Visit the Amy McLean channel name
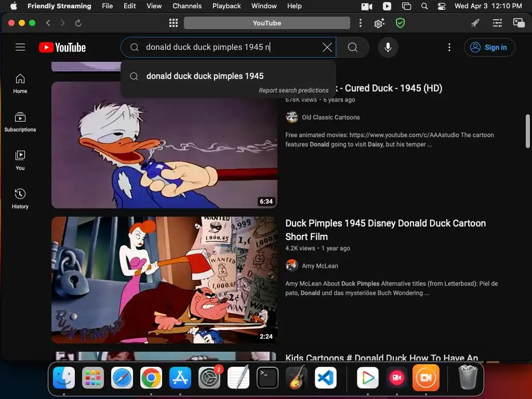Viewport: 532px width, 399px height. pos(320,266)
